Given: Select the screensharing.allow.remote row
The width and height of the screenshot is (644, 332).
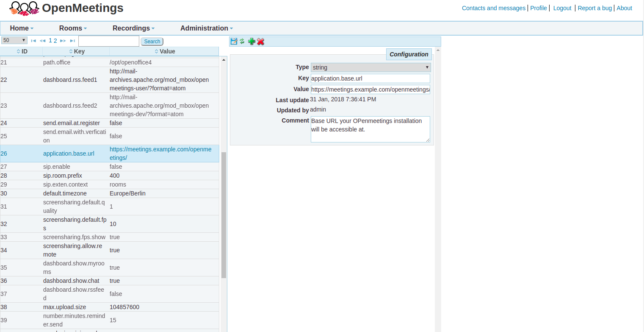Looking at the screenshot, I should (x=110, y=250).
